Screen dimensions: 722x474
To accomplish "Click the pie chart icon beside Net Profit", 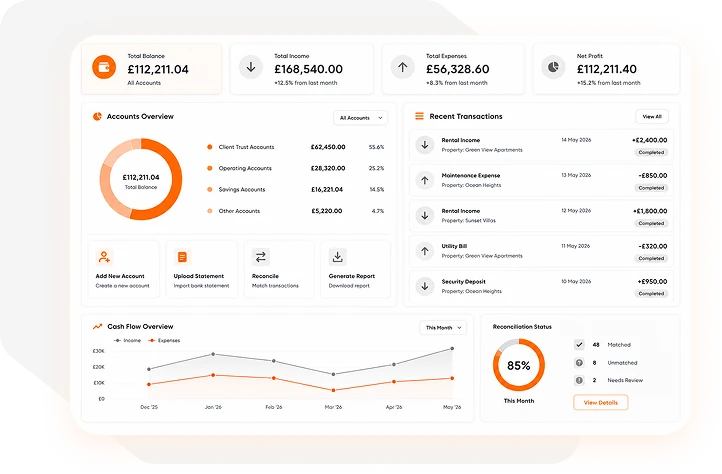I will (553, 67).
